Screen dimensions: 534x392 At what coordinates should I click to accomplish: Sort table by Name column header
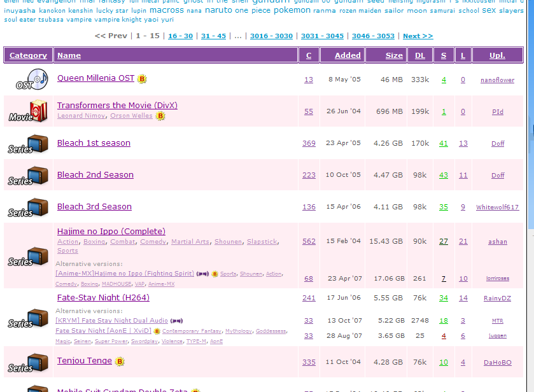tap(69, 55)
